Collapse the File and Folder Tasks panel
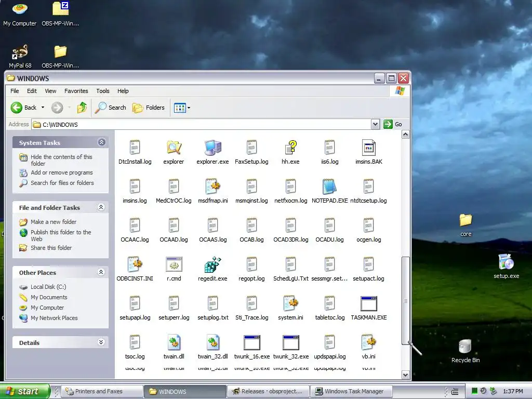This screenshot has width=532, height=399. [x=101, y=207]
